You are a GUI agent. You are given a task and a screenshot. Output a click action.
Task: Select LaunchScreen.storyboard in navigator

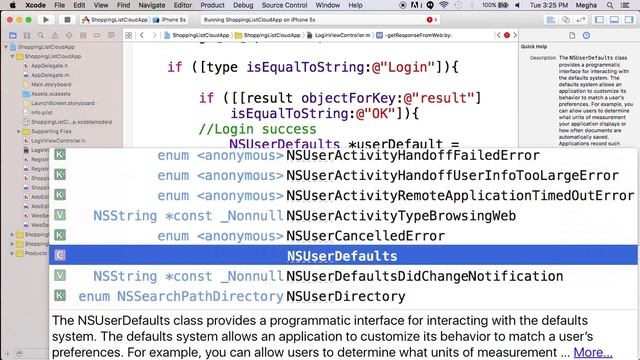59,103
